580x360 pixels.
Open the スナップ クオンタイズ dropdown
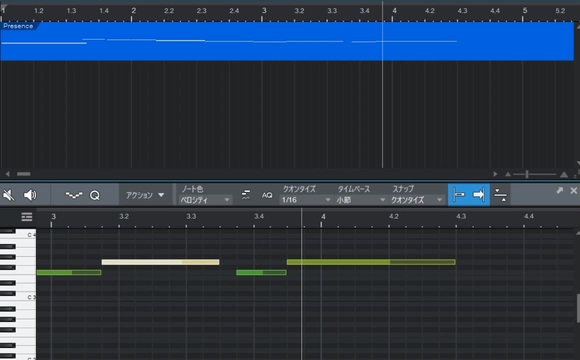click(417, 200)
